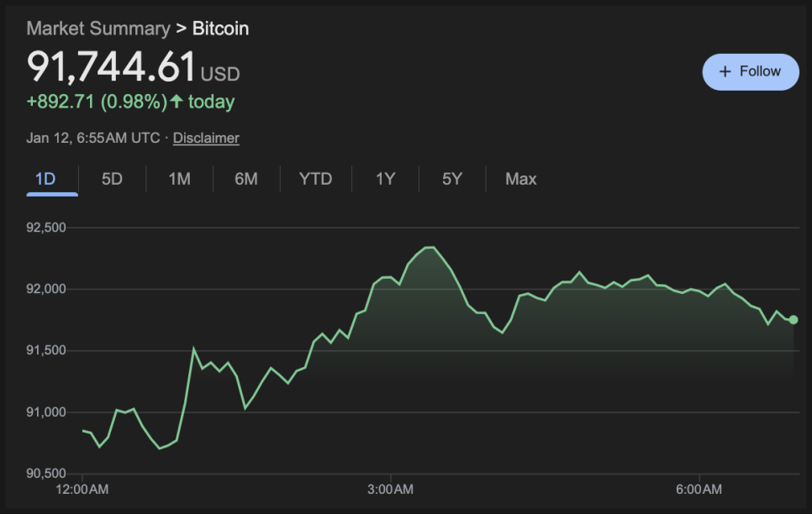Go to Market Summary breadcrumb
This screenshot has width=812, height=514.
pyautogui.click(x=98, y=29)
